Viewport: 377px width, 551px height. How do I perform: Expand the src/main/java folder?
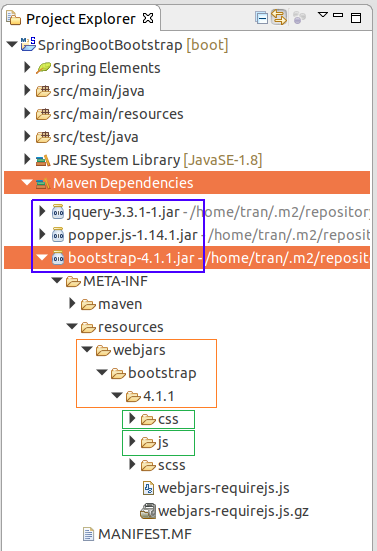pyautogui.click(x=27, y=90)
